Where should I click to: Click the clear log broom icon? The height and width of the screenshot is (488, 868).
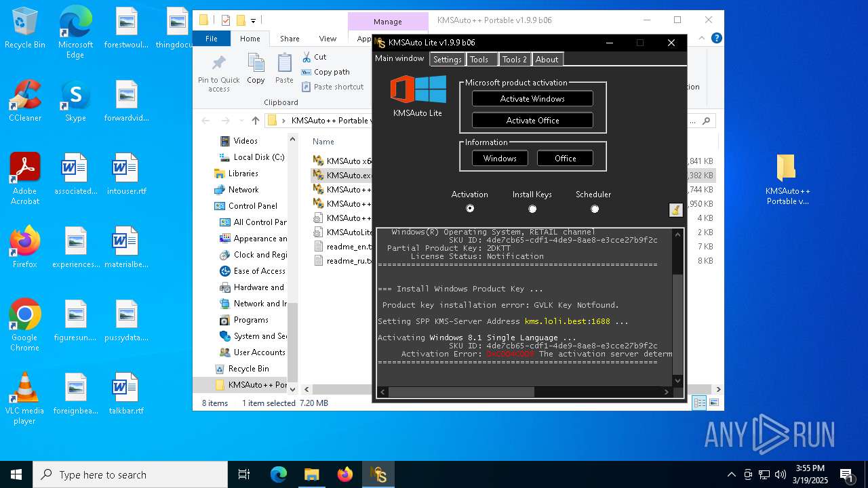pos(675,210)
